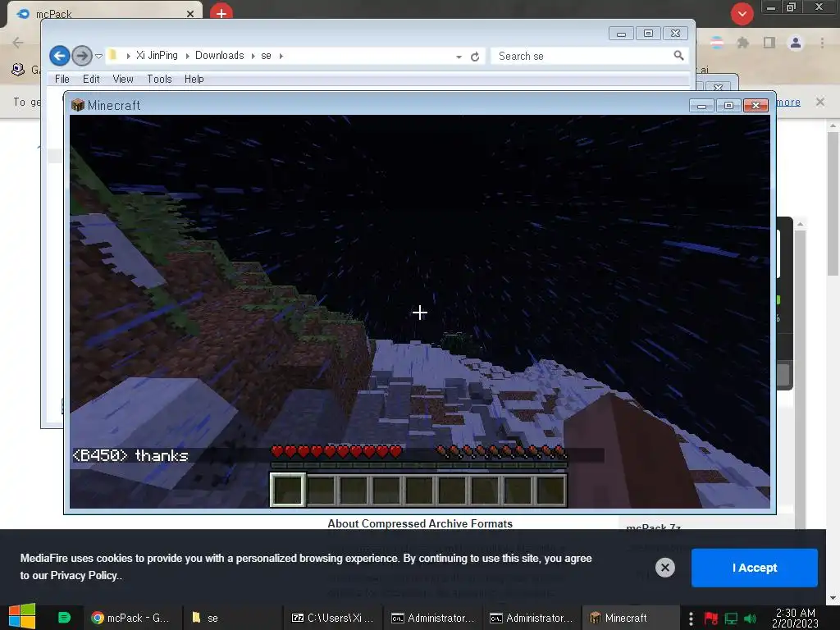Open the Edit menu in Explorer
The height and width of the screenshot is (630, 840).
point(91,79)
